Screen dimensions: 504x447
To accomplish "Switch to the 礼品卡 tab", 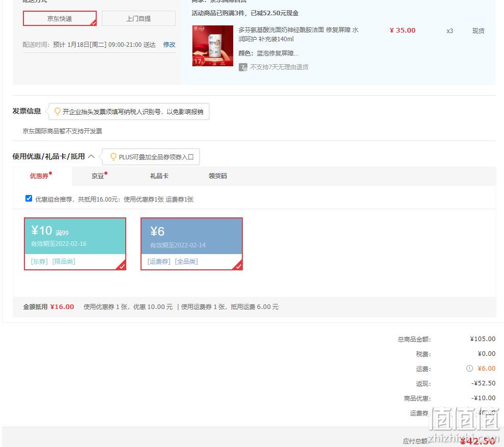I will pos(159,176).
